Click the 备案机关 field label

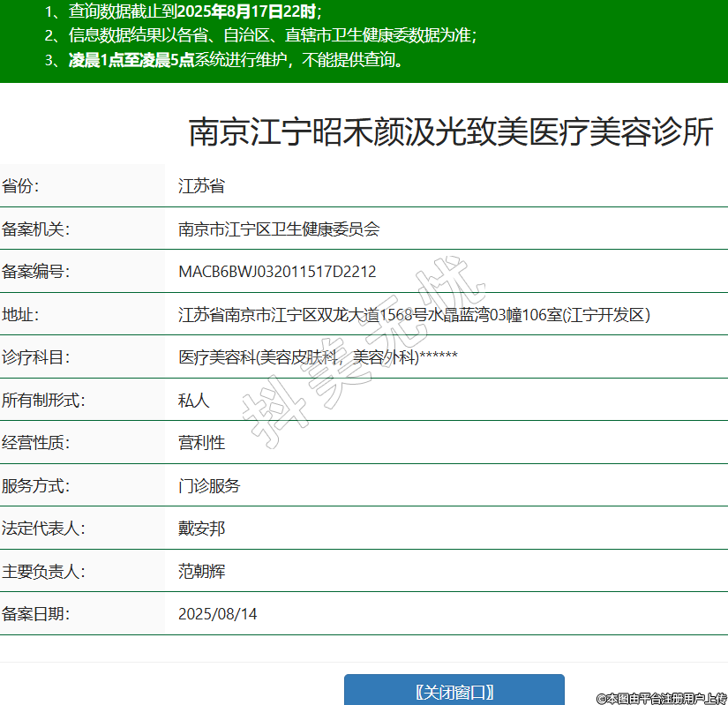35,229
